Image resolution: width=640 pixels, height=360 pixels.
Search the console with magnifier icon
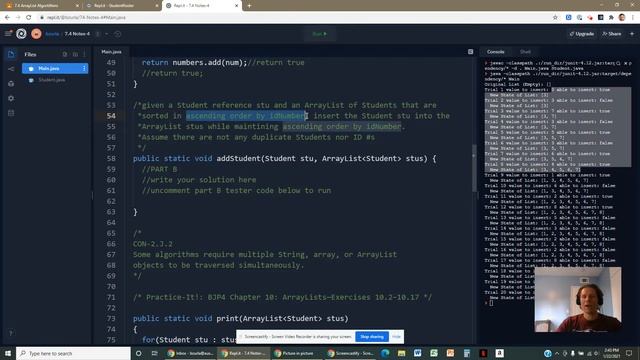coord(618,63)
